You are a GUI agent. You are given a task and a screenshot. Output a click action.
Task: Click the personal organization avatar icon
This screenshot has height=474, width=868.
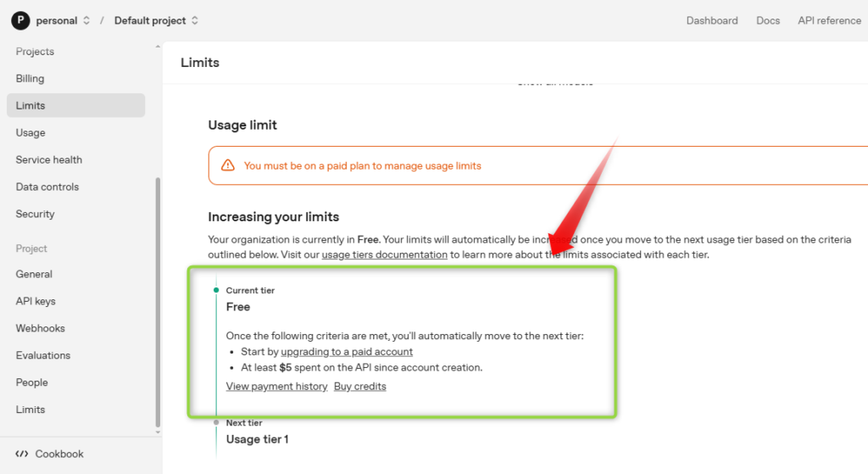pyautogui.click(x=19, y=20)
